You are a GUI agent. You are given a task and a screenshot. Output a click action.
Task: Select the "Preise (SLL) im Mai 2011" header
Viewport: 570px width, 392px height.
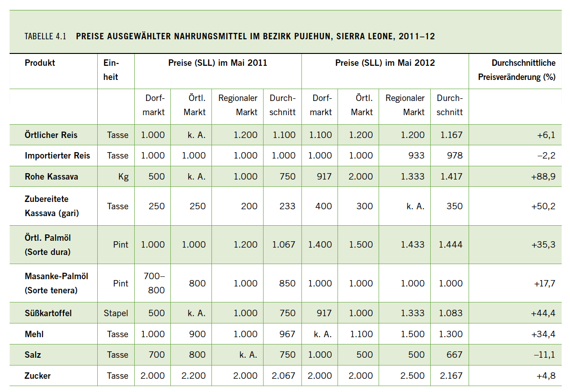tap(218, 63)
